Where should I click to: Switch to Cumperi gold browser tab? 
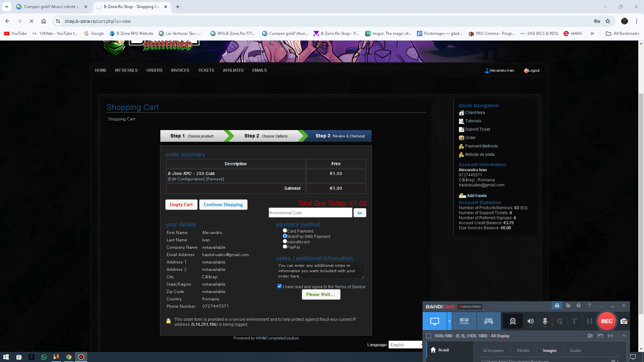[x=51, y=7]
